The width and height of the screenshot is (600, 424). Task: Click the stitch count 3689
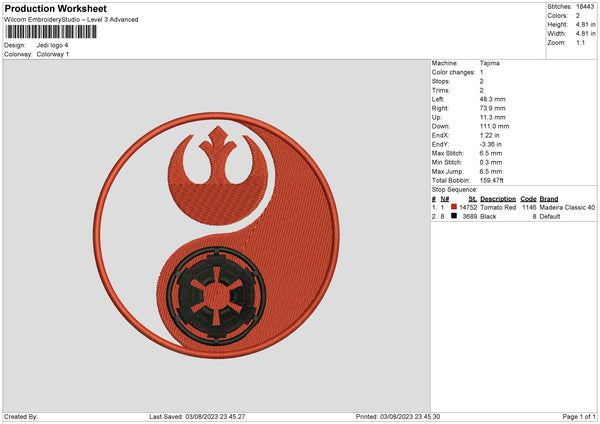tap(470, 217)
